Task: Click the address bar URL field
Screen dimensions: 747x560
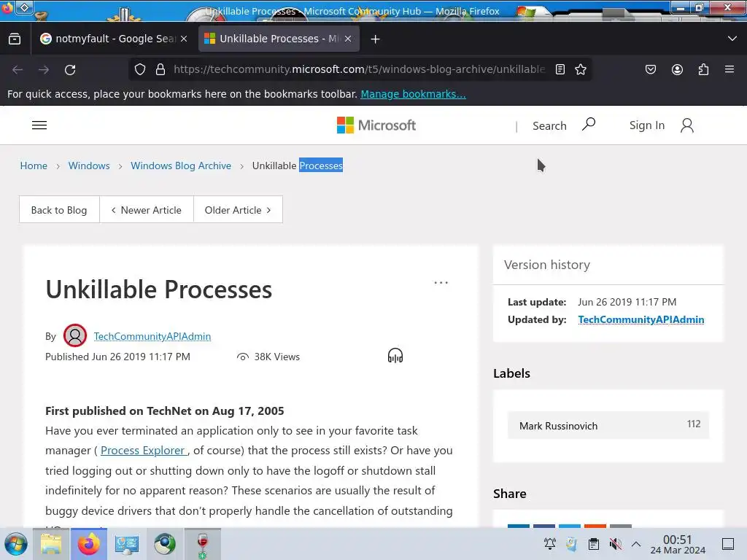Action: [x=359, y=69]
